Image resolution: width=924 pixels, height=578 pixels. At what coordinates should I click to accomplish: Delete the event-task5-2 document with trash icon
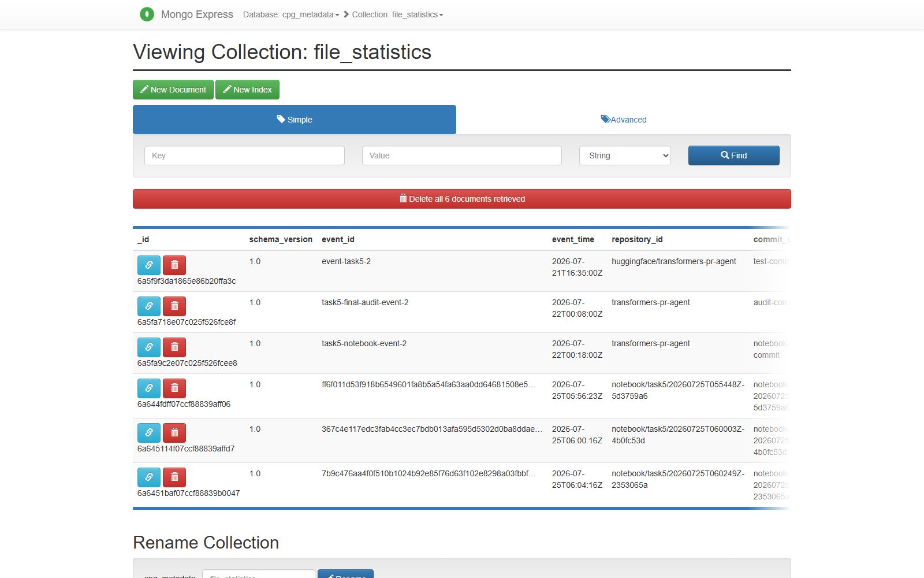(174, 265)
